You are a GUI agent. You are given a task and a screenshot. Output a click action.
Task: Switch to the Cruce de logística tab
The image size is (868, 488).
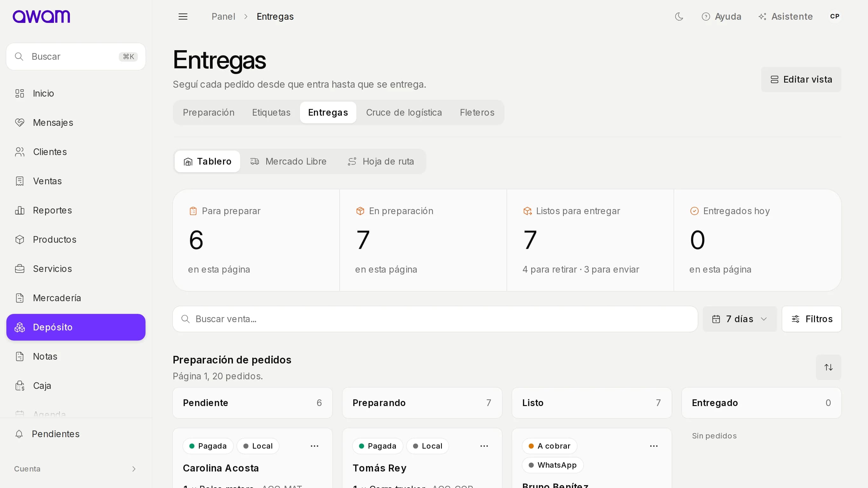pos(404,112)
